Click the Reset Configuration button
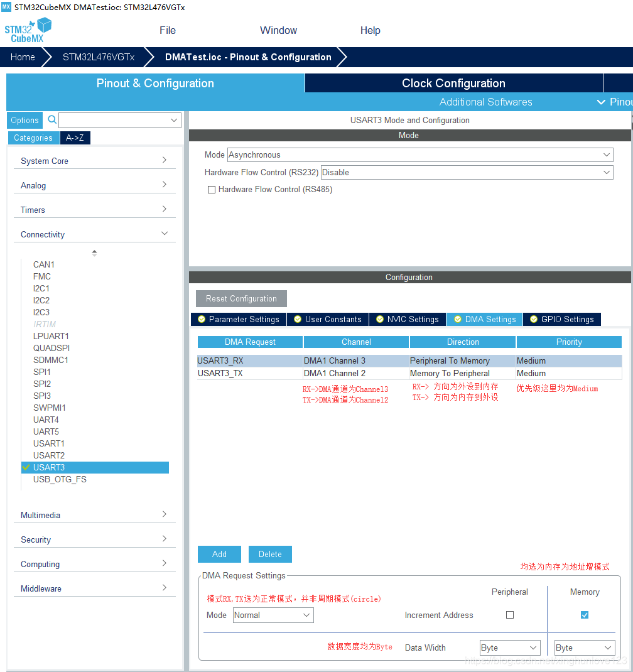This screenshot has height=672, width=633. [241, 299]
